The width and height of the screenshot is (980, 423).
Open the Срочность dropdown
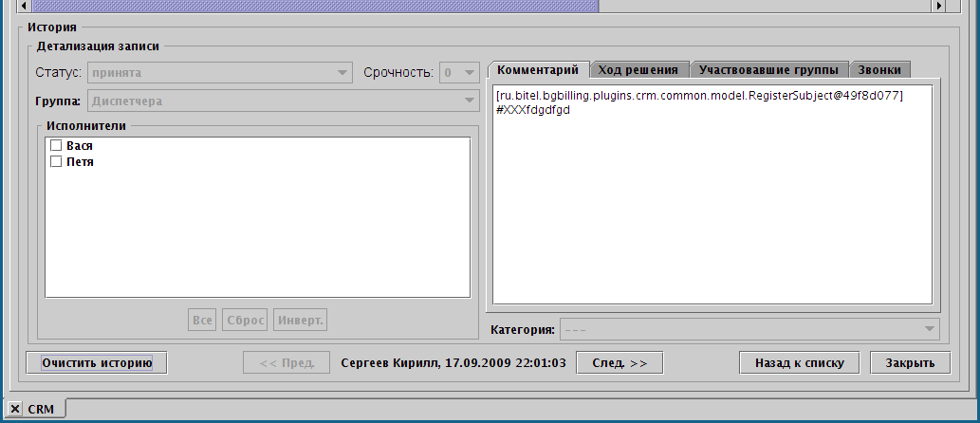[x=459, y=72]
